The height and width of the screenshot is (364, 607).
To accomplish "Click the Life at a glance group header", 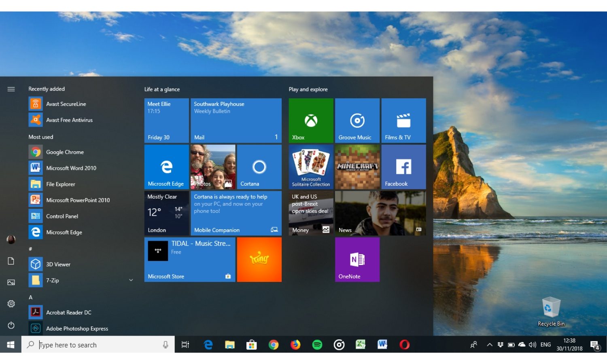I will [162, 89].
